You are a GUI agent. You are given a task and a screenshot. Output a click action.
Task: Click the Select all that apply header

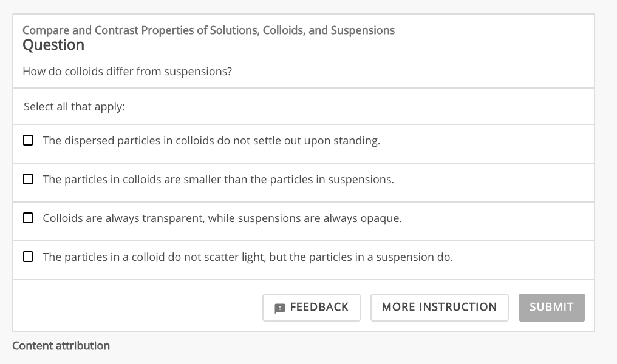(x=75, y=106)
